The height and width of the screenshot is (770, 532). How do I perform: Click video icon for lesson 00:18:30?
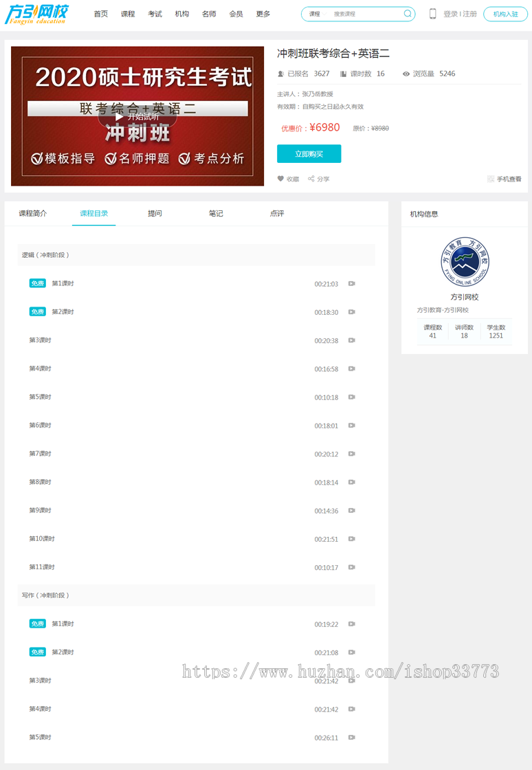(x=352, y=312)
